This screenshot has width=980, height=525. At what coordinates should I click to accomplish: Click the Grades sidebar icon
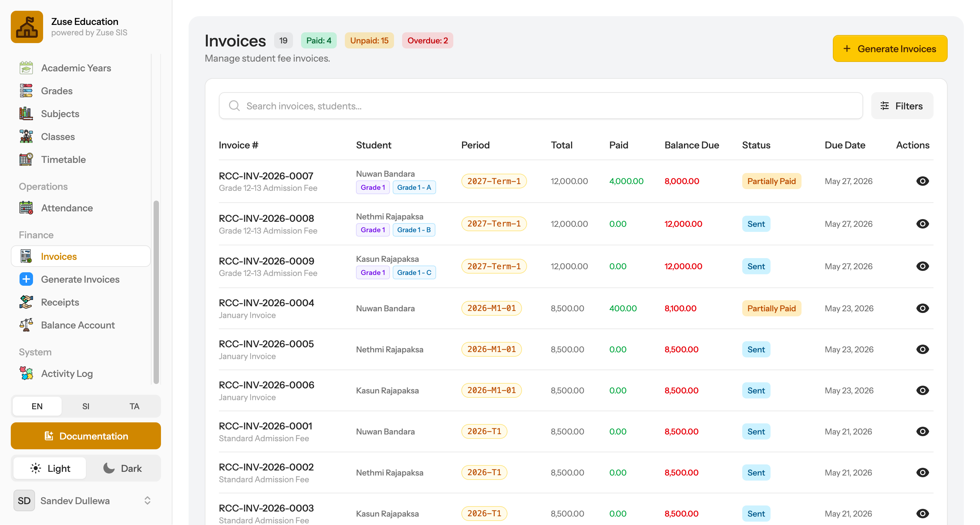click(26, 91)
